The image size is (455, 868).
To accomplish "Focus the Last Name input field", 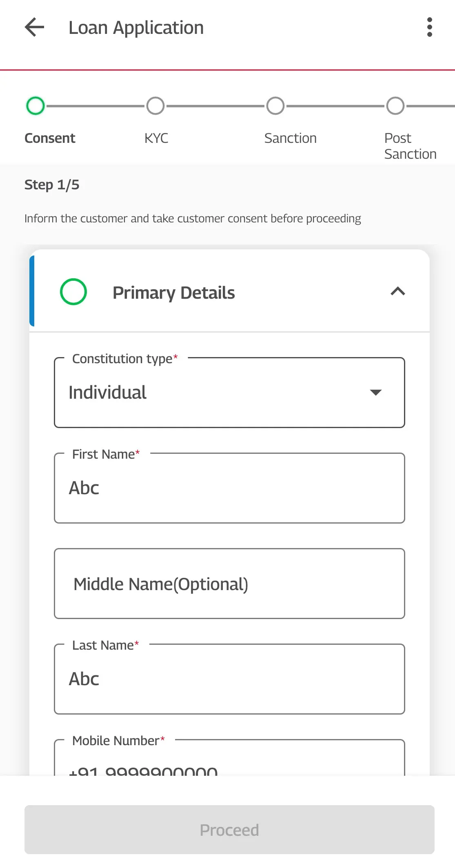I will 229,679.
